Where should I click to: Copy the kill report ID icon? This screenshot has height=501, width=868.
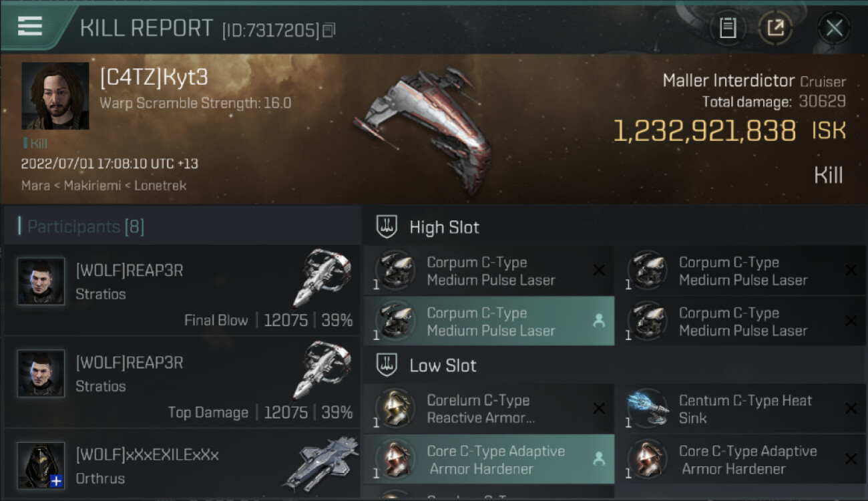pyautogui.click(x=329, y=30)
